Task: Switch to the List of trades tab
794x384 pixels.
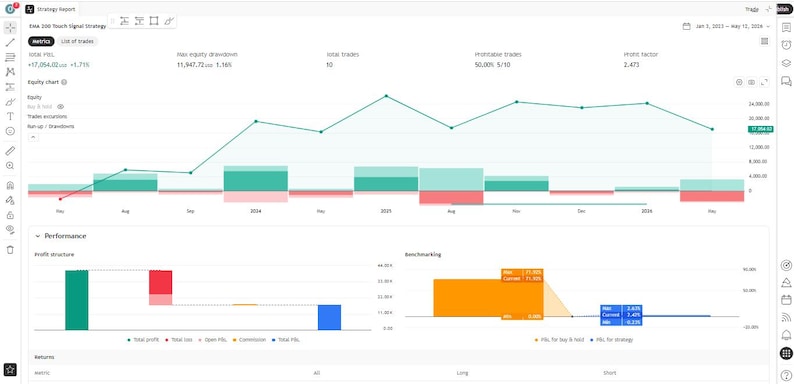Action: click(77, 42)
